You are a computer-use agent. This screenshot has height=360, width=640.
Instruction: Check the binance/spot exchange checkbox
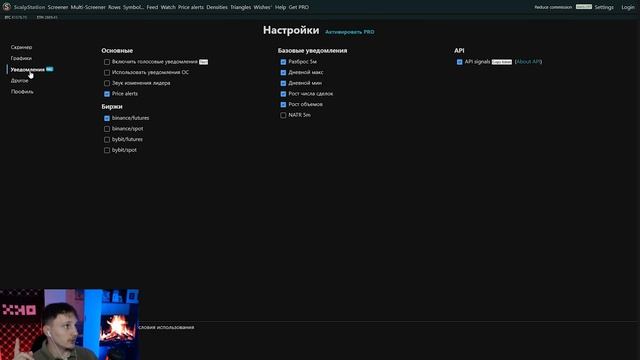click(x=107, y=129)
